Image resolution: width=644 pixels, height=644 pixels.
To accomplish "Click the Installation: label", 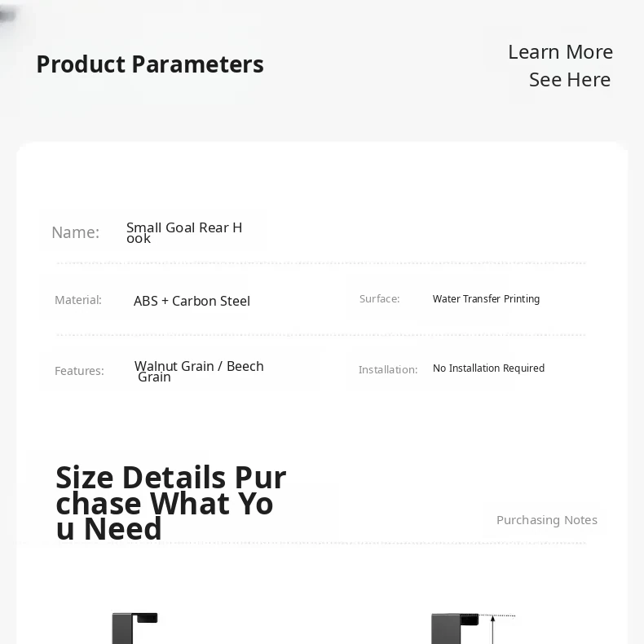I will click(x=388, y=369).
